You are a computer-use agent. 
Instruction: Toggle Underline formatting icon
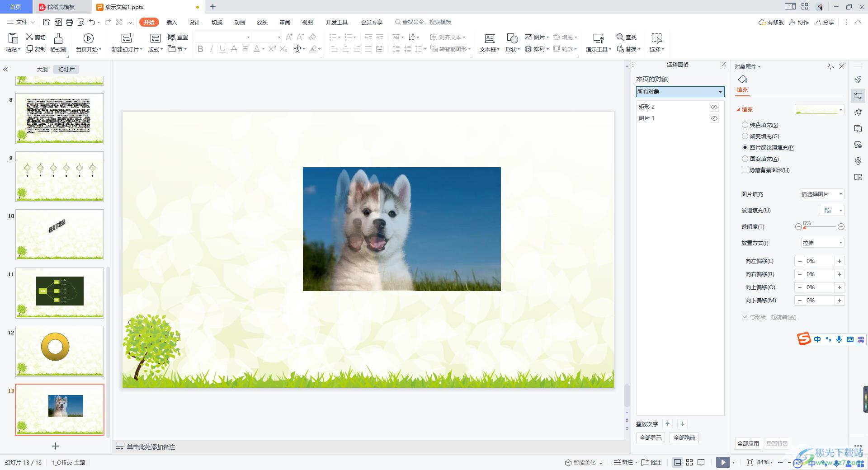[x=222, y=49]
